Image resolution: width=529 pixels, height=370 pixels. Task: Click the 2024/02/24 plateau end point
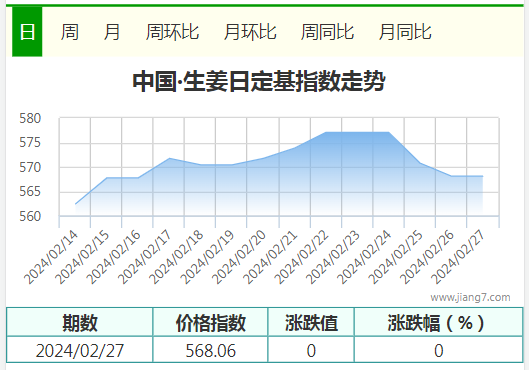point(389,132)
